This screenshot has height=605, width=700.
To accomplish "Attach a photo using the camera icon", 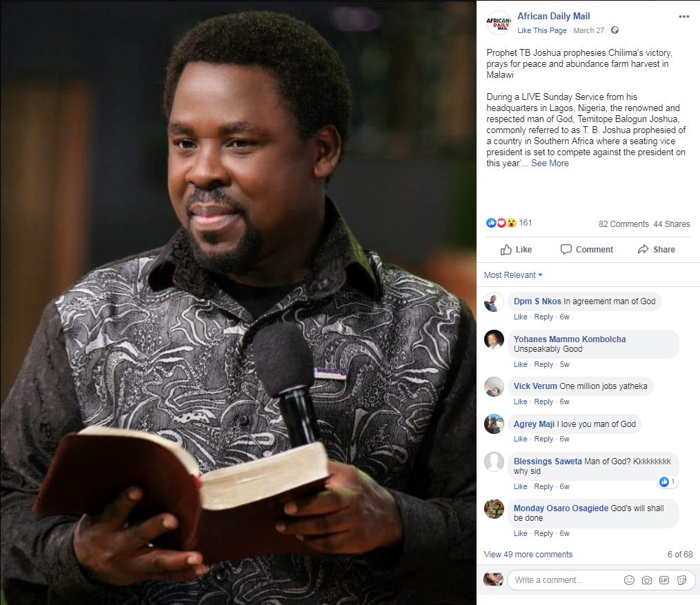I will tap(646, 580).
